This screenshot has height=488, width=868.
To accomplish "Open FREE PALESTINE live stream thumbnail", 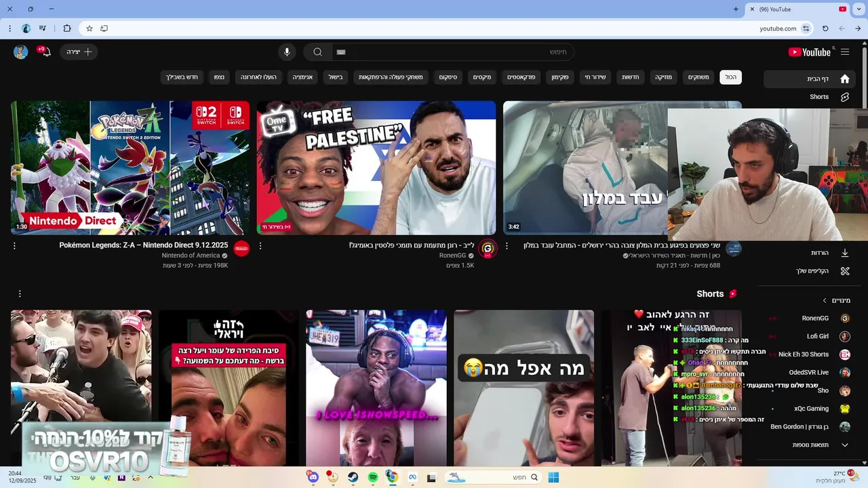I will [376, 167].
